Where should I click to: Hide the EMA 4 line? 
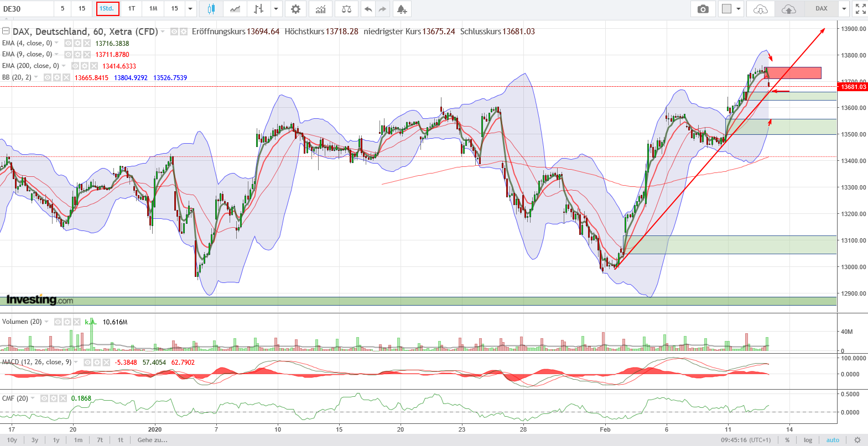coord(69,43)
